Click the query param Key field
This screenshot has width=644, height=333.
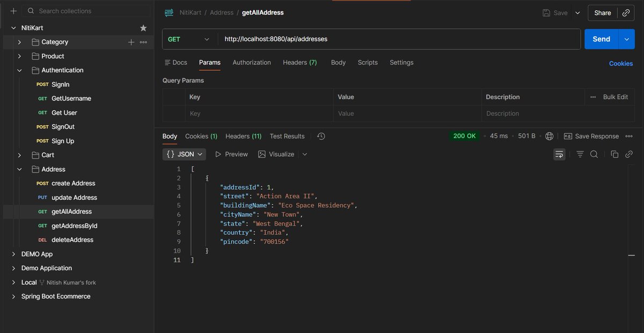click(259, 114)
